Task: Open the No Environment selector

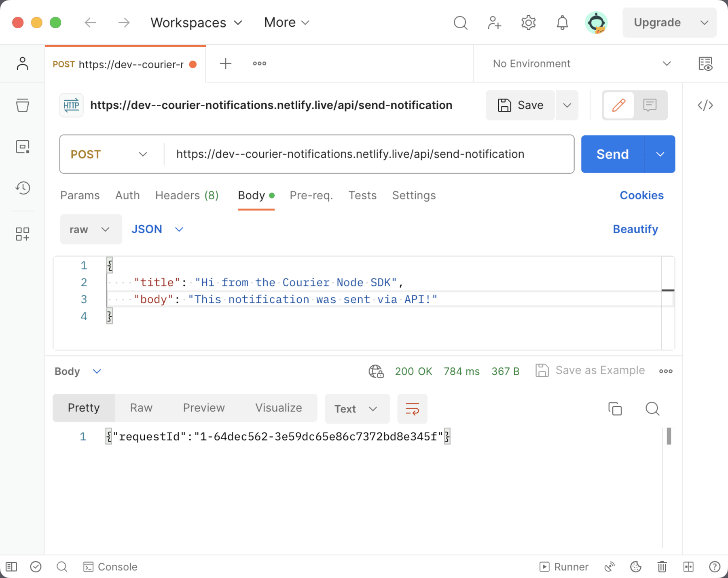Action: (x=581, y=64)
